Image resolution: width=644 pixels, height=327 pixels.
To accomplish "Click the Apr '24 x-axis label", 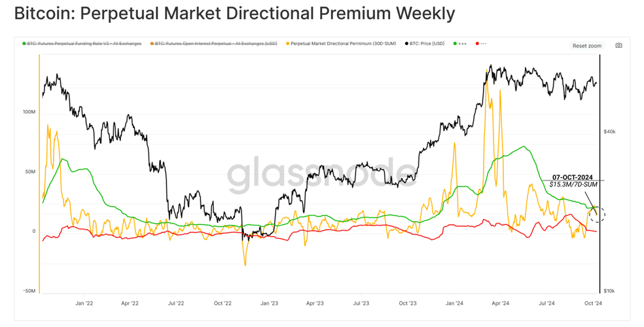I will [x=500, y=303].
